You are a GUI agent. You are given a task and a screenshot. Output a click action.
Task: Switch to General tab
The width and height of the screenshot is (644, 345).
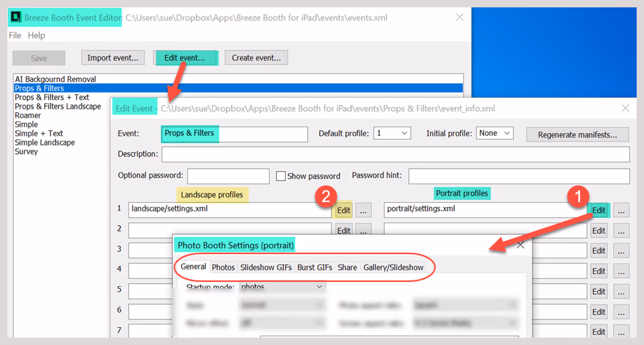(x=193, y=267)
